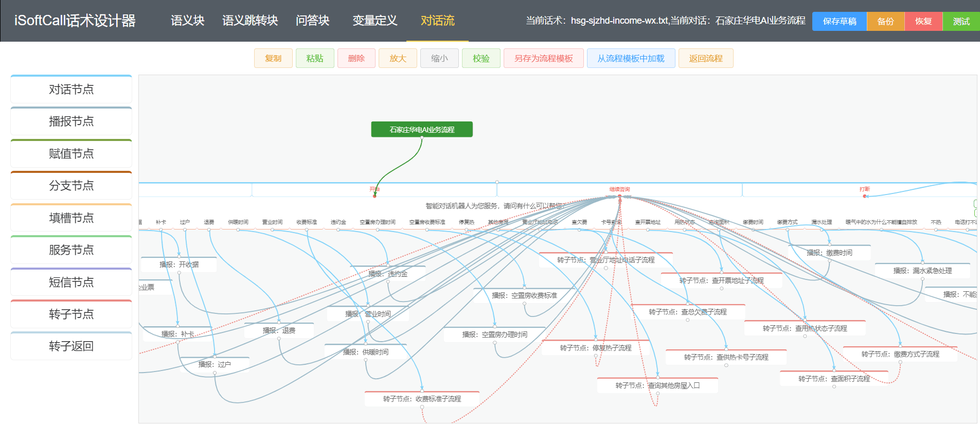
Task: Select the 对话流 tab
Action: point(437,21)
